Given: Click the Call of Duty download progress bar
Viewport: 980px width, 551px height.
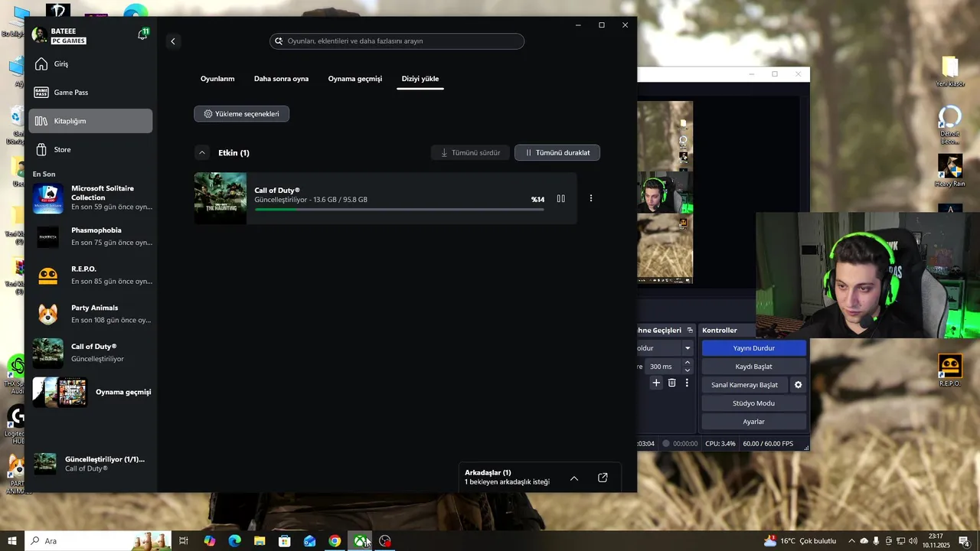Looking at the screenshot, I should point(399,209).
